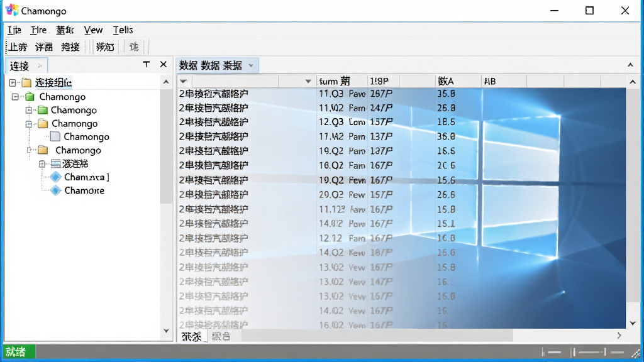Toggle the expander of the green folder Chamongo
Viewport: 644px width, 362px height.
pyautogui.click(x=29, y=110)
